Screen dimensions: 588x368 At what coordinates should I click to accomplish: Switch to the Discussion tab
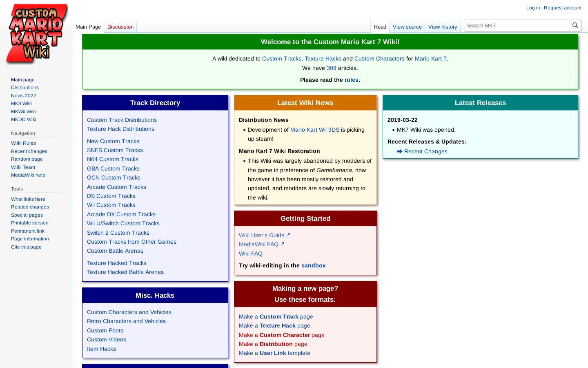pos(120,27)
